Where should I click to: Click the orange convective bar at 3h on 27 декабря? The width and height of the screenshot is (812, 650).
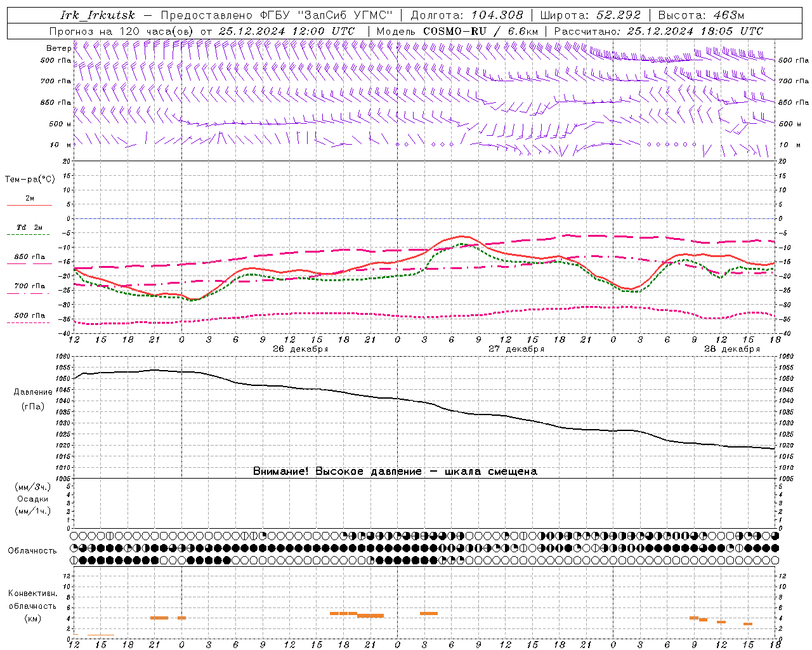pyautogui.click(x=429, y=613)
